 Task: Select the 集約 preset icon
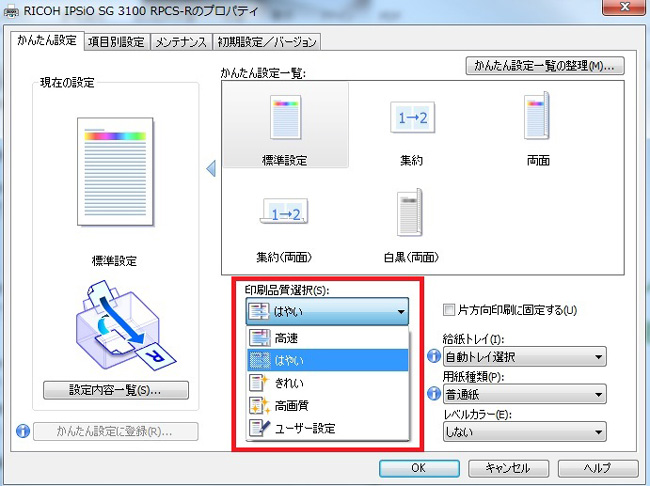click(x=412, y=117)
